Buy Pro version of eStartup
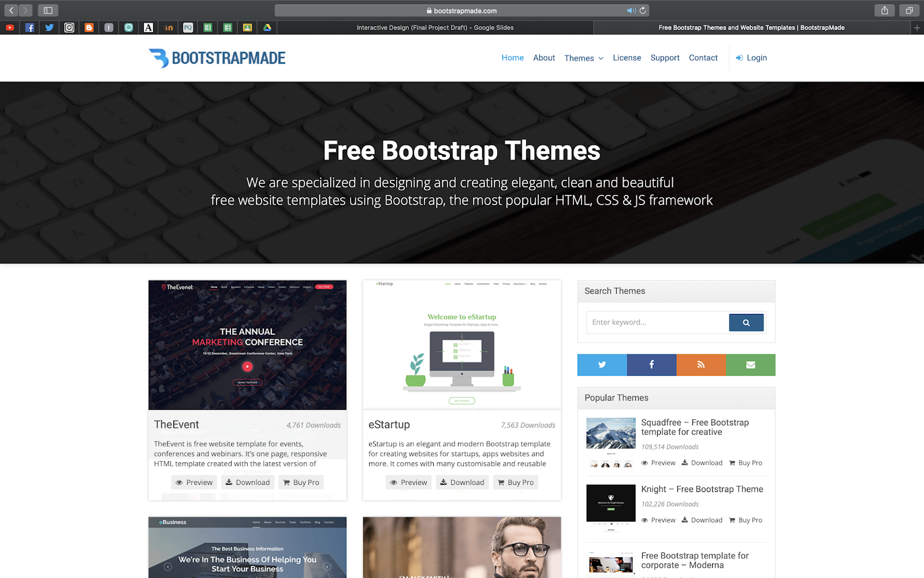Viewport: 924px width, 578px height. pos(516,482)
